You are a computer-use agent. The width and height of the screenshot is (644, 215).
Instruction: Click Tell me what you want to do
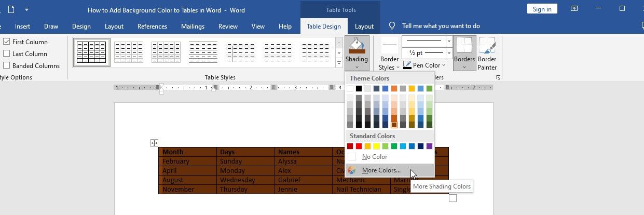click(x=441, y=26)
